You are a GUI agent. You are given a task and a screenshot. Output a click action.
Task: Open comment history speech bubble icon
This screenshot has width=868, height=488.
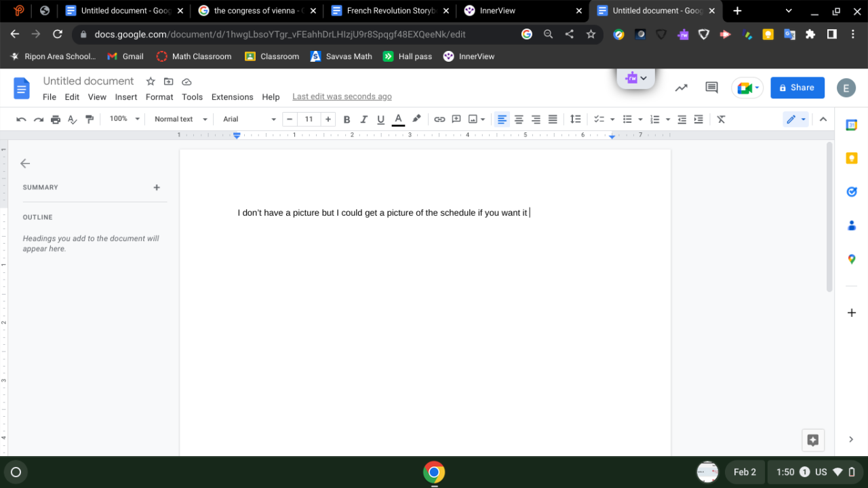(711, 88)
